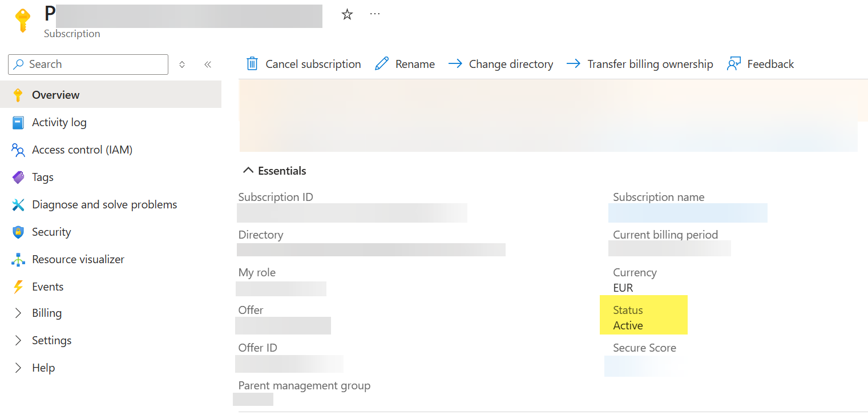Click the Diagnose wrench icon
The height and width of the screenshot is (415, 868).
point(18,205)
